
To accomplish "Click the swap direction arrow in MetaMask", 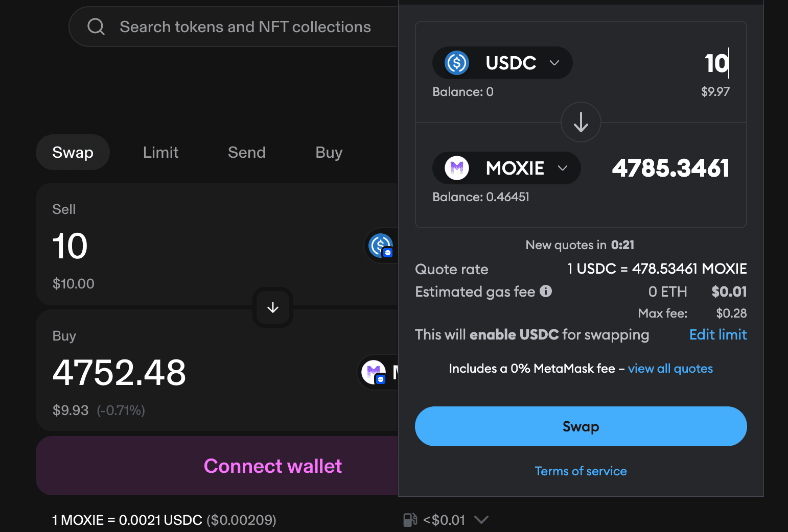I will click(581, 123).
